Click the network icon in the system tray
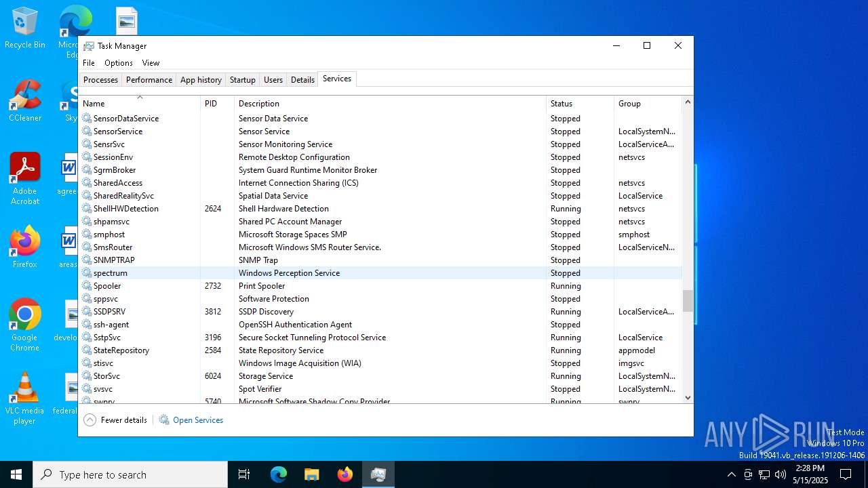868x488 pixels. 764,474
